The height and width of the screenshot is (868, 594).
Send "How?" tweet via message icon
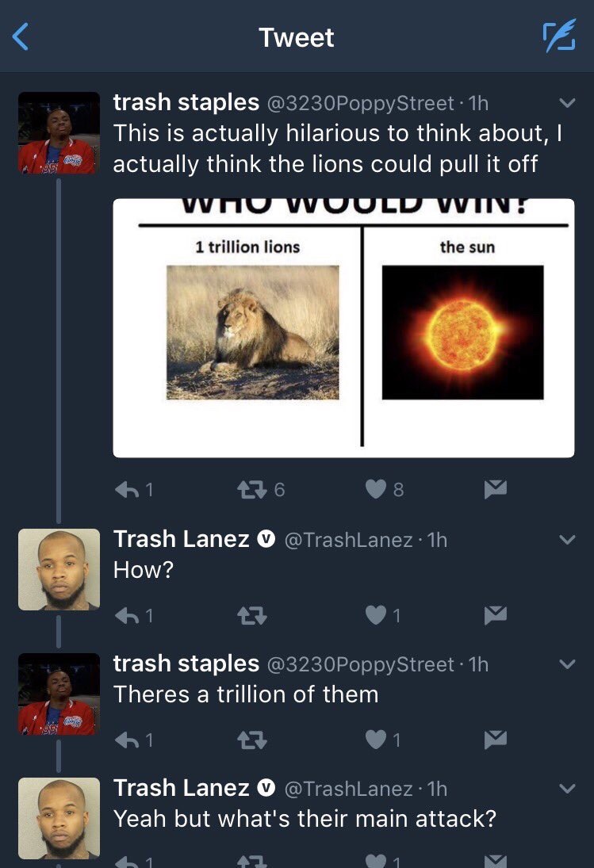pos(495,615)
